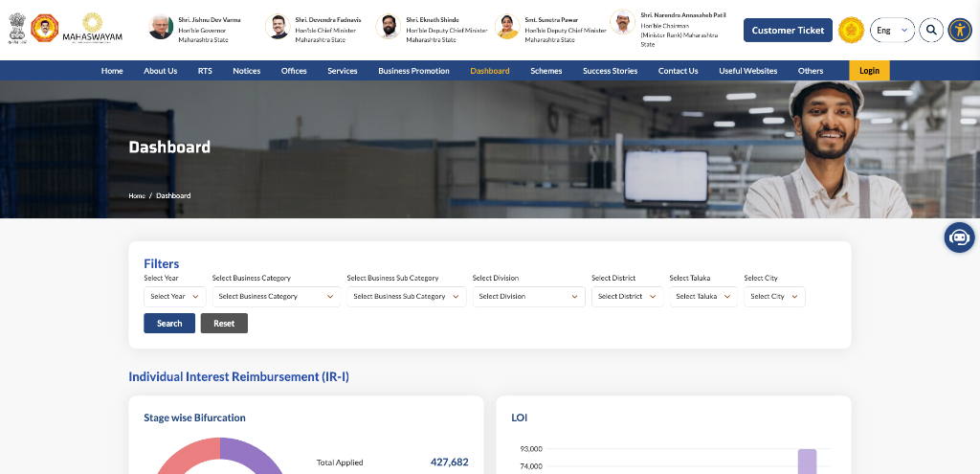Image resolution: width=980 pixels, height=474 pixels.
Task: Expand the Select Taluka dropdown
Action: click(x=703, y=297)
